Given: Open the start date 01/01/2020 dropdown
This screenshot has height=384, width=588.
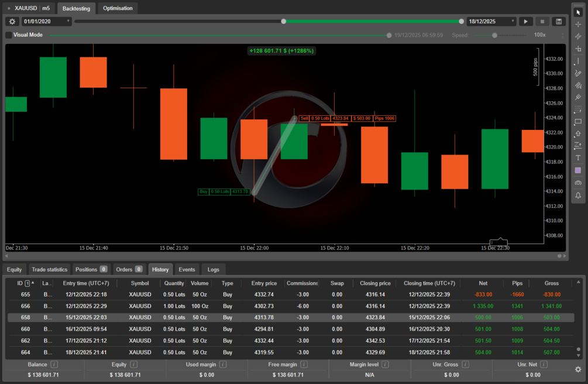Looking at the screenshot, I should [46, 22].
